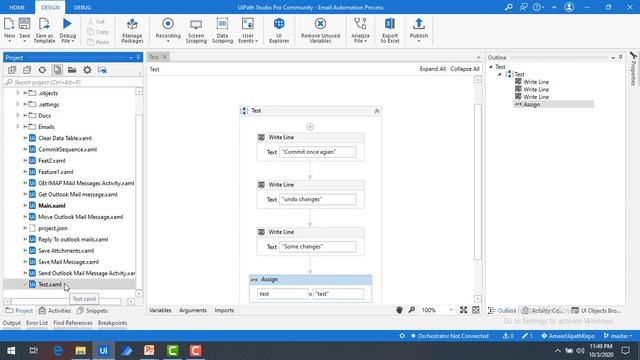Run Debug File

(x=67, y=31)
